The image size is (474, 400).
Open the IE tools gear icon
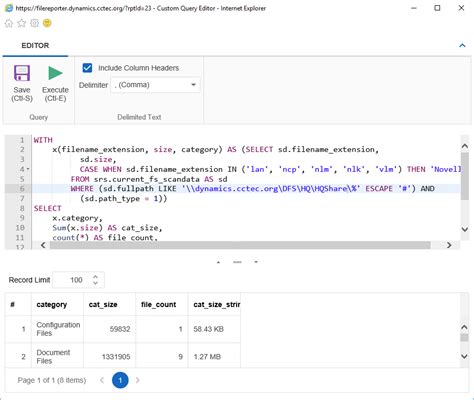pos(34,23)
